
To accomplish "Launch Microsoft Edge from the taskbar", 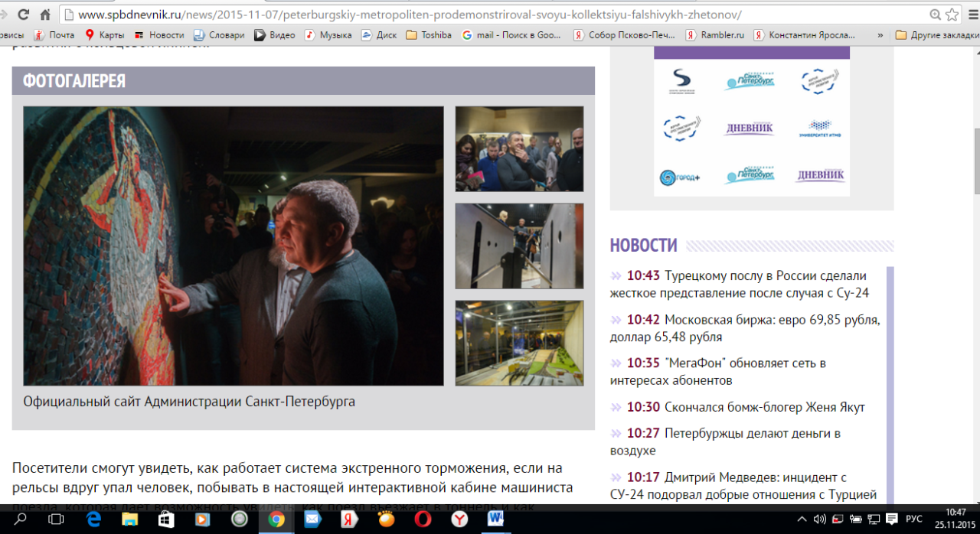I will click(x=93, y=520).
